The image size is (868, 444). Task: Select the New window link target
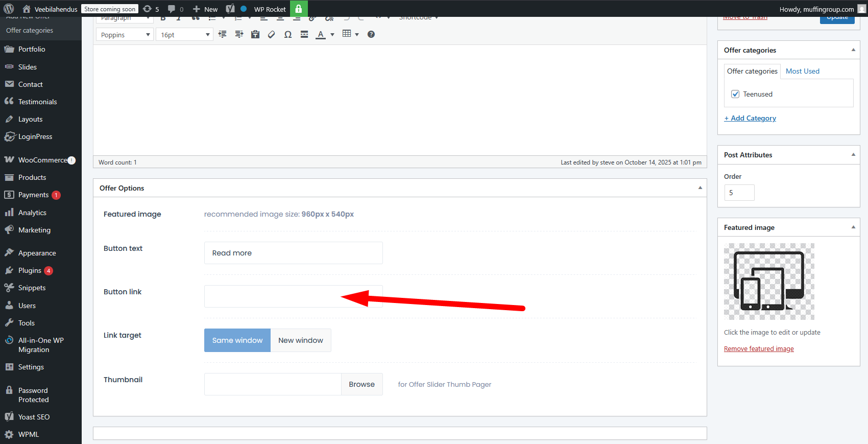[301, 340]
